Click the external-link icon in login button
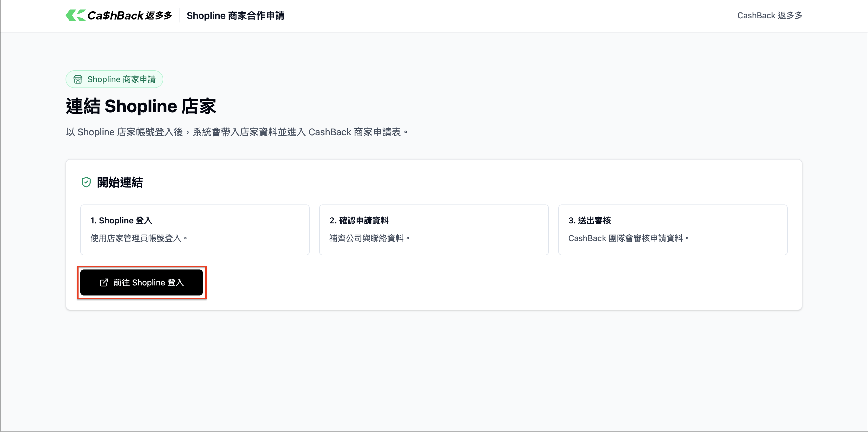This screenshot has width=868, height=432. pyautogui.click(x=104, y=282)
